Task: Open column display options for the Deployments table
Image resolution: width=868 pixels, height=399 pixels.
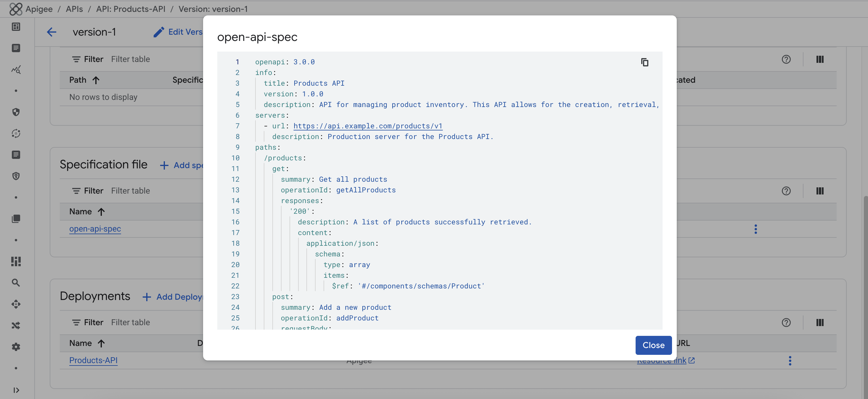Action: click(820, 323)
